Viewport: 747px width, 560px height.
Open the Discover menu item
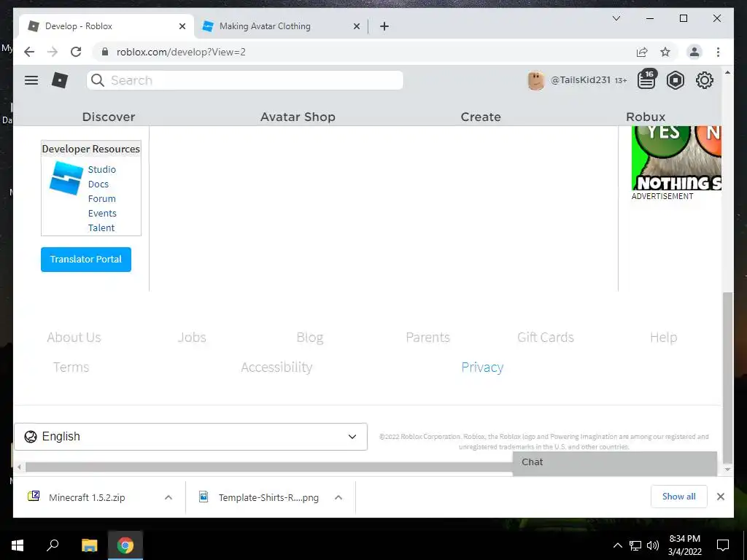[x=109, y=117]
